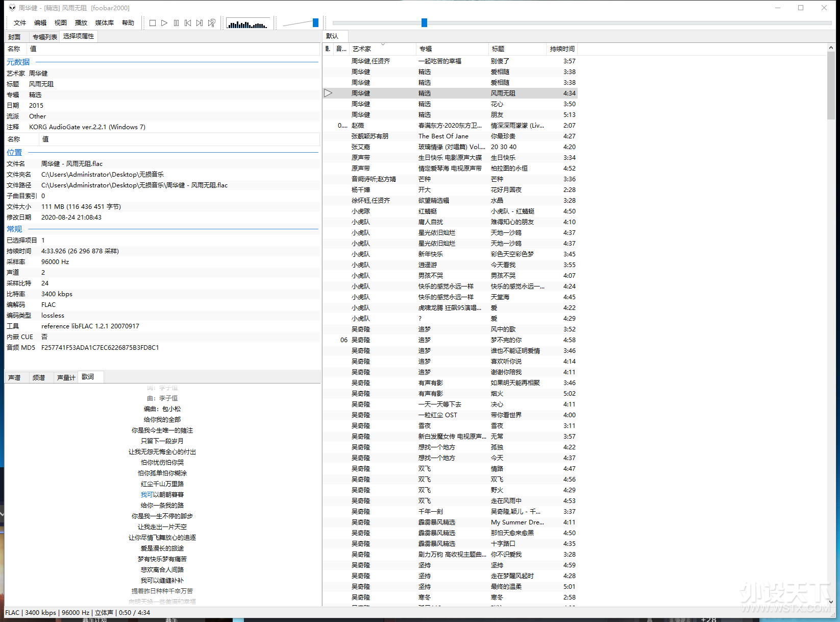Select track 别傻了 in playlist
The height and width of the screenshot is (622, 840).
[x=450, y=61]
